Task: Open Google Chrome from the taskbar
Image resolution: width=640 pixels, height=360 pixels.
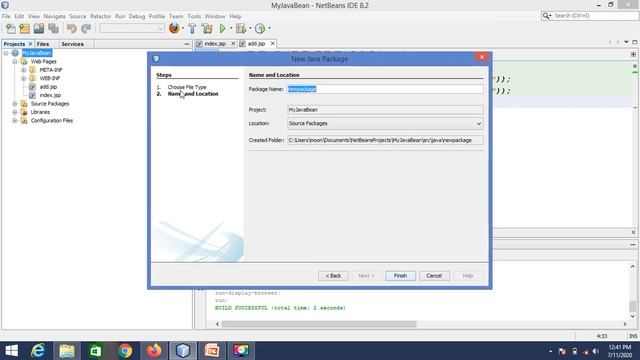Action: tap(125, 351)
